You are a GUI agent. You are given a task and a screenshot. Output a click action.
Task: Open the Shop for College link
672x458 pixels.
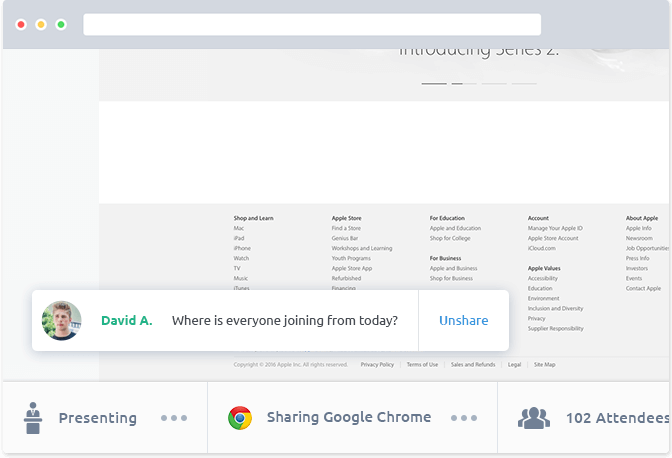click(x=450, y=238)
